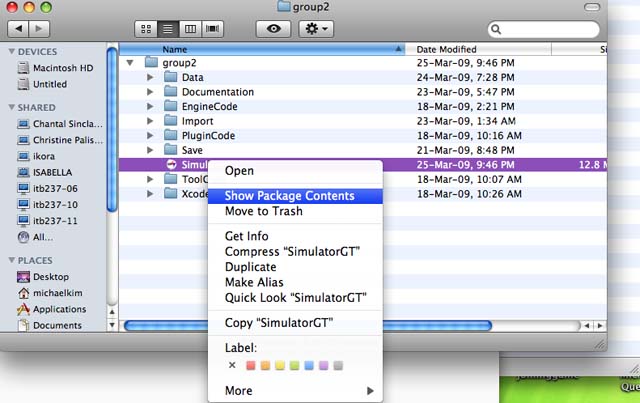
Task: Switch to column view in toolbar
Action: click(191, 30)
